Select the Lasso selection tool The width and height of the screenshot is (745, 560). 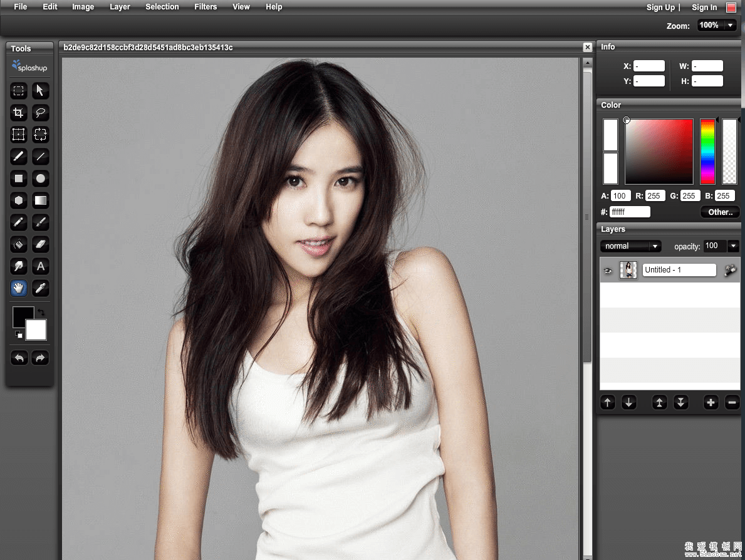(41, 113)
